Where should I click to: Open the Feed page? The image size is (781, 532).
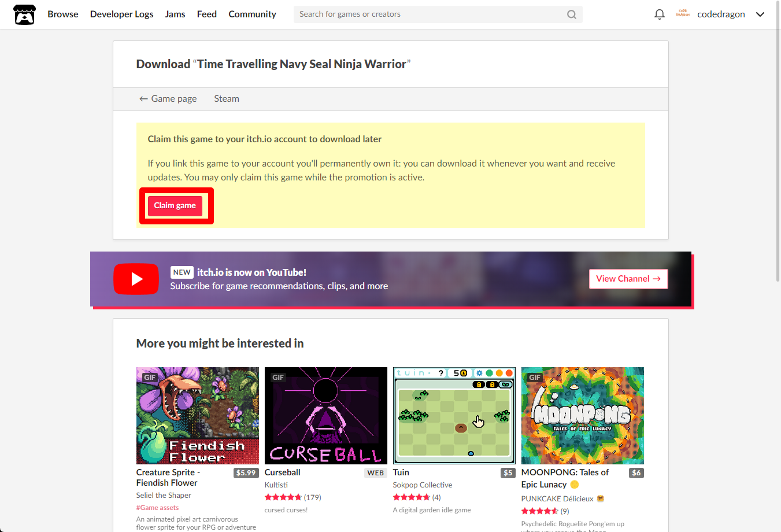pos(207,14)
